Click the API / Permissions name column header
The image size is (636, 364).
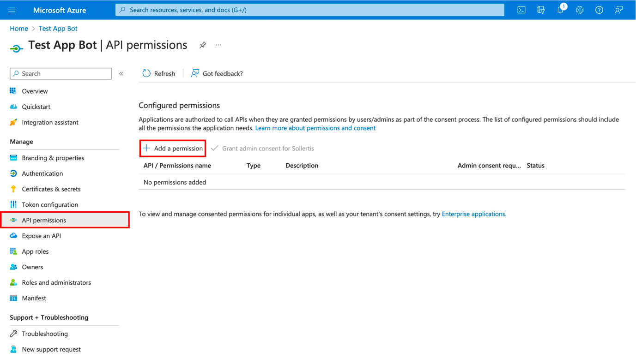(x=177, y=166)
